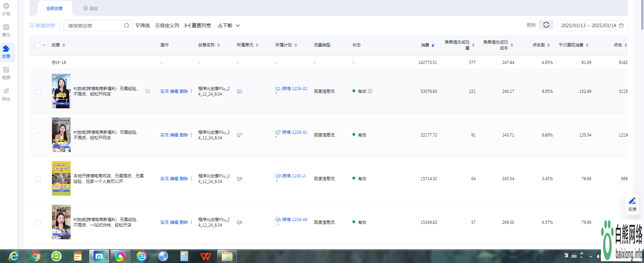
Task: Expand the 下载 dropdown arrow
Action: (238, 25)
